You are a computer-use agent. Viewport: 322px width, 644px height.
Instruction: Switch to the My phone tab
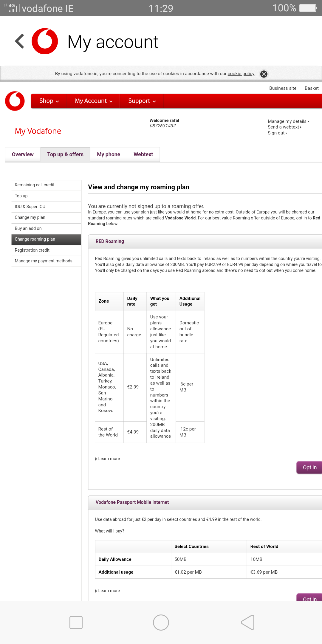tap(109, 154)
